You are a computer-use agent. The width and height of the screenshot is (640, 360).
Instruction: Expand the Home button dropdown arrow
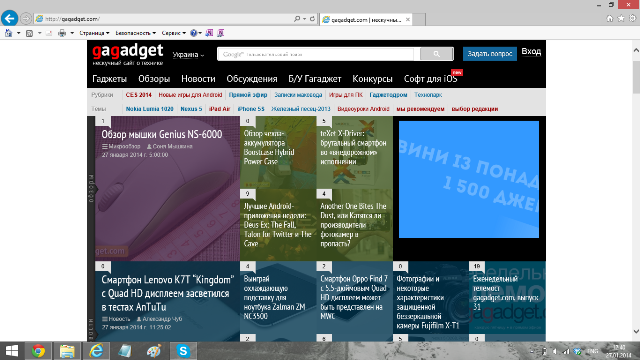tap(18, 33)
